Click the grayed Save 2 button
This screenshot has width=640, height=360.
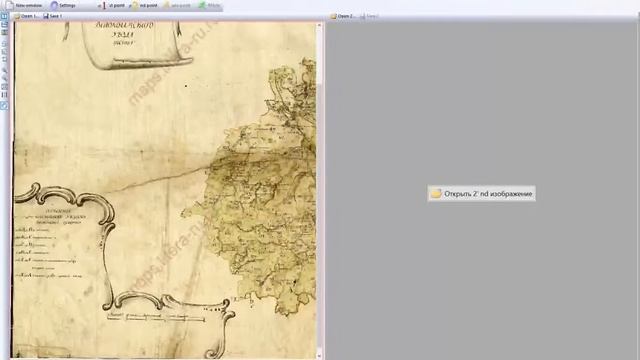pos(369,16)
